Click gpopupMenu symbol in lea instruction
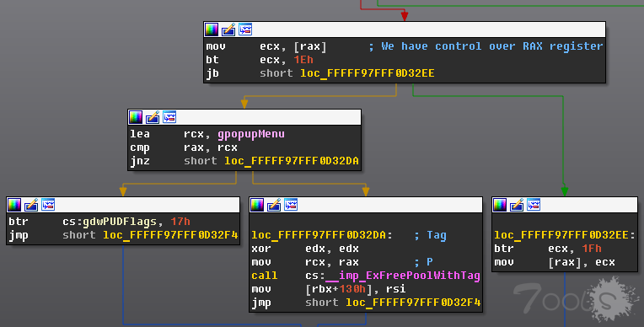 [251, 134]
